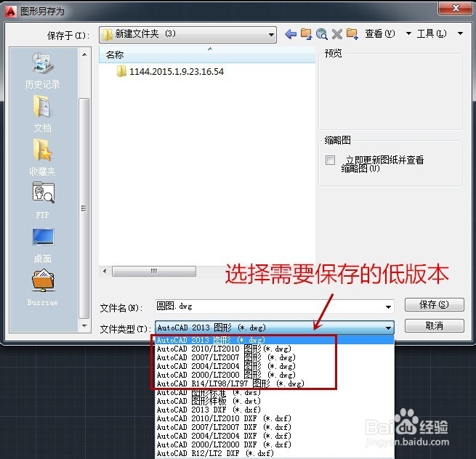Select AutoCAD 2013 图形 (*.dwg) option

point(275,340)
